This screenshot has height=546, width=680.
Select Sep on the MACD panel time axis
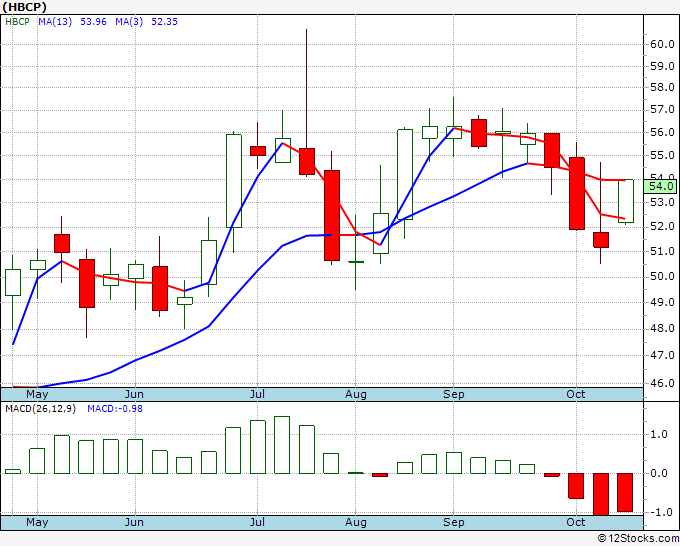[x=454, y=522]
